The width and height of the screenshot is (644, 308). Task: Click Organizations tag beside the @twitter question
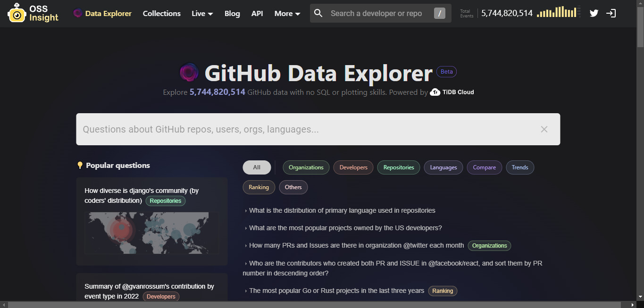tap(489, 245)
